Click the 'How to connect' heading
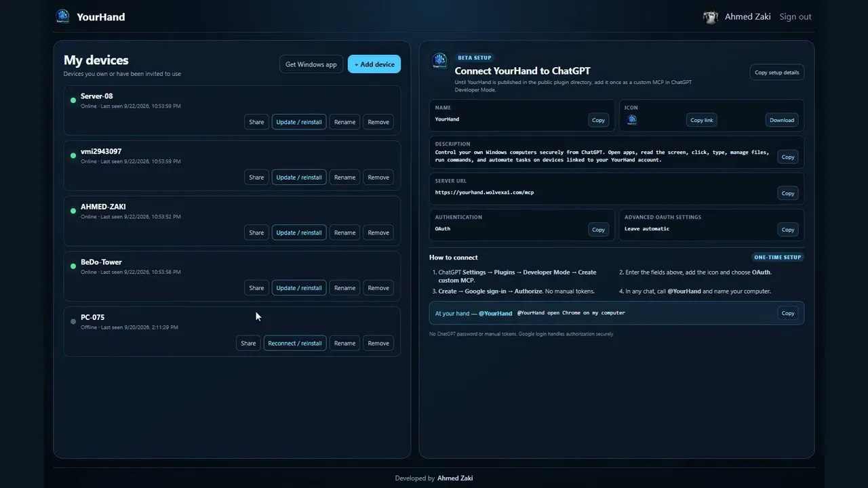Viewport: 868px width, 488px height. pyautogui.click(x=454, y=258)
